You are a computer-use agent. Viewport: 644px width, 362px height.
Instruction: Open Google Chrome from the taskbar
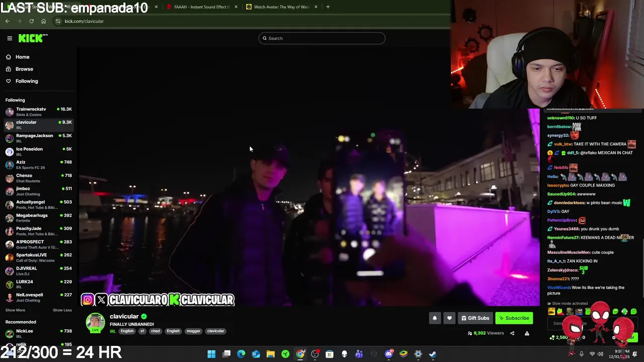pyautogui.click(x=300, y=354)
